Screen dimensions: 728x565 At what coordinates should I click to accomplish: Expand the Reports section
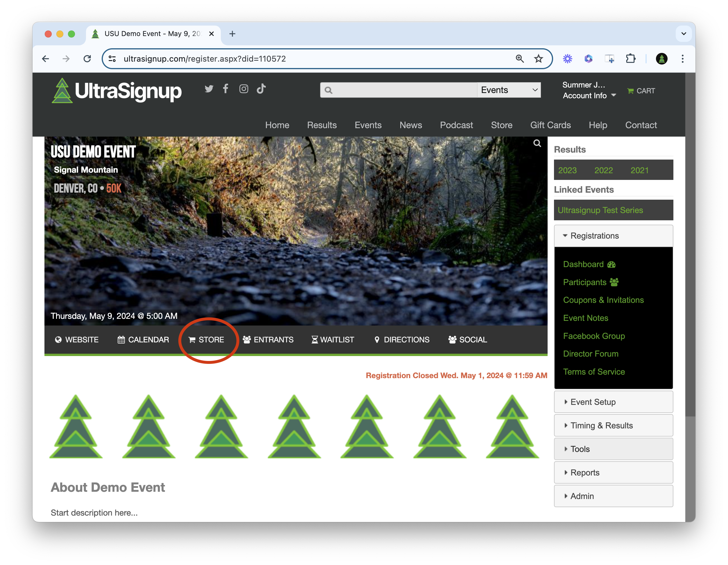click(613, 473)
